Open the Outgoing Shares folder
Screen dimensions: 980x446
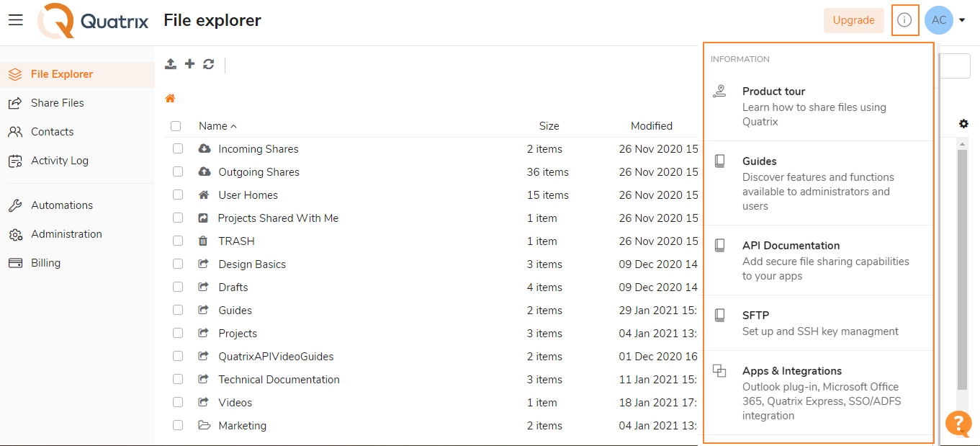(259, 172)
